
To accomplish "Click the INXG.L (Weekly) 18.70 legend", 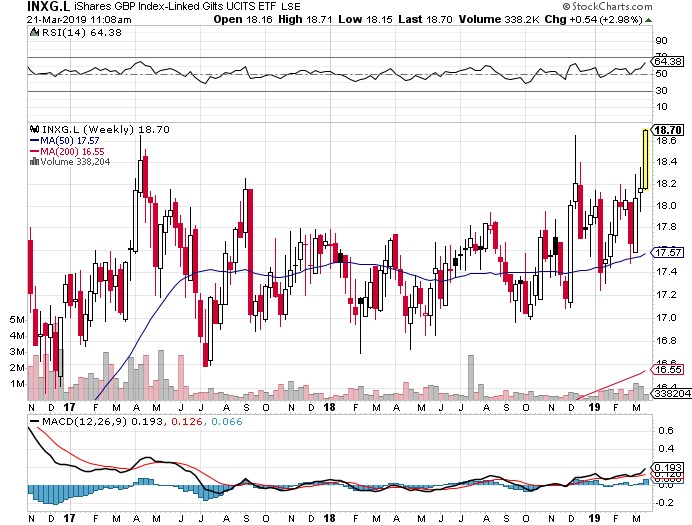I will point(106,129).
